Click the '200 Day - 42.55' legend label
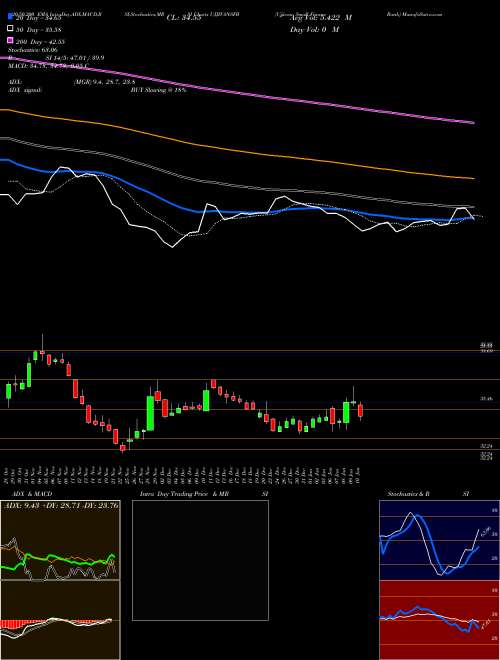Viewport: 500px width, 660px height. tap(40, 41)
